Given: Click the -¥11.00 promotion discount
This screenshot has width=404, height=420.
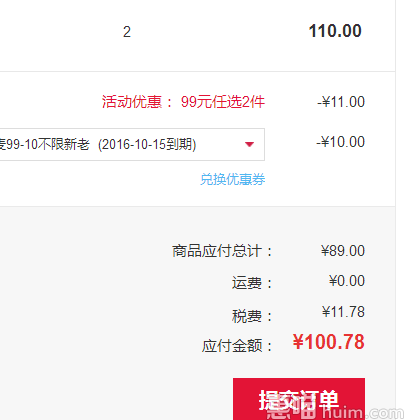Looking at the screenshot, I should [341, 102].
